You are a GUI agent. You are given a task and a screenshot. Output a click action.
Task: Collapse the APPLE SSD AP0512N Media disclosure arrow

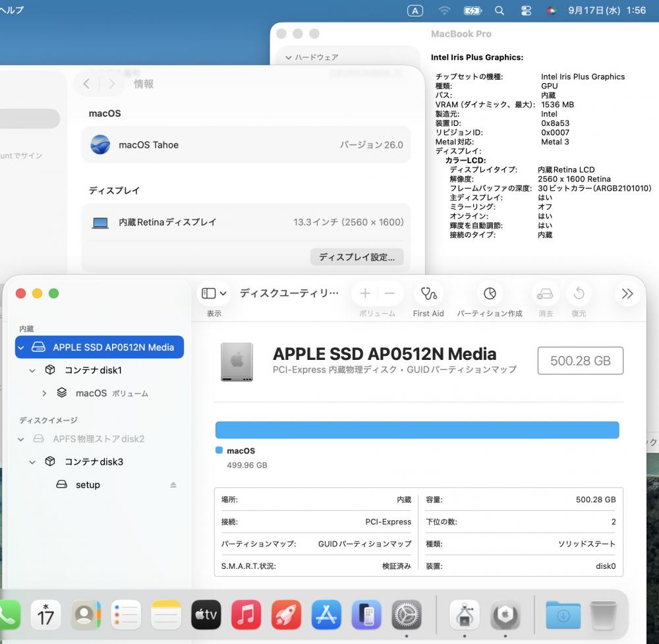pyautogui.click(x=21, y=347)
